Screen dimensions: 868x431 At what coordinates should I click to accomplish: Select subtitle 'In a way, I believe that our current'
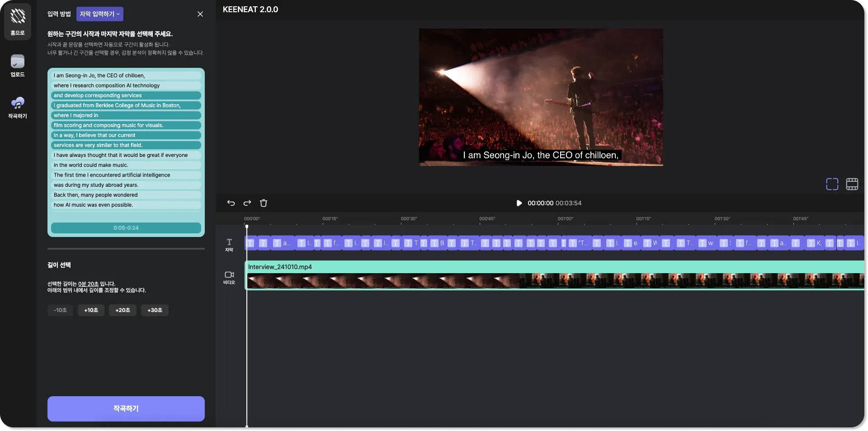[126, 135]
